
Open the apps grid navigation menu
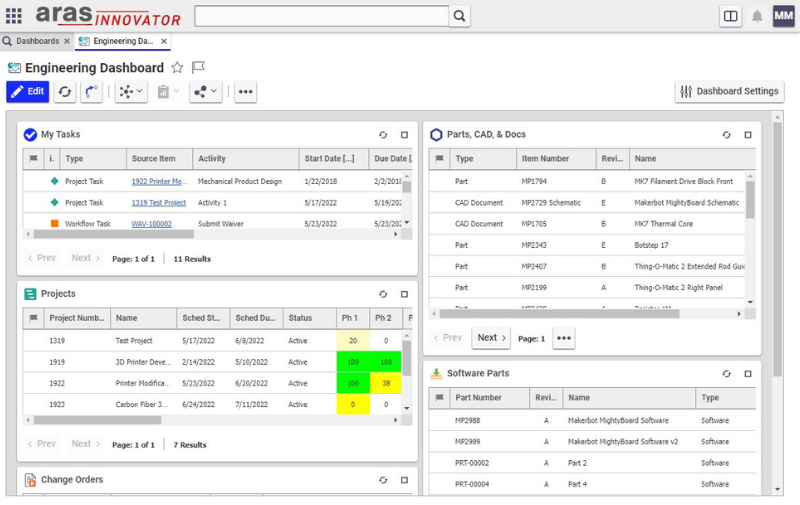click(x=13, y=16)
